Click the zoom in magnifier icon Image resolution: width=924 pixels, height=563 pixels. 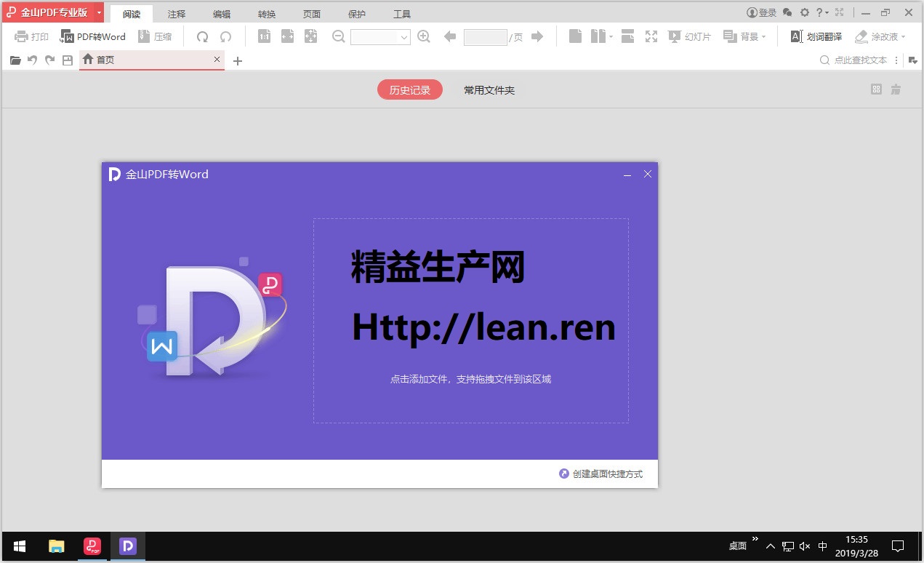coord(425,36)
